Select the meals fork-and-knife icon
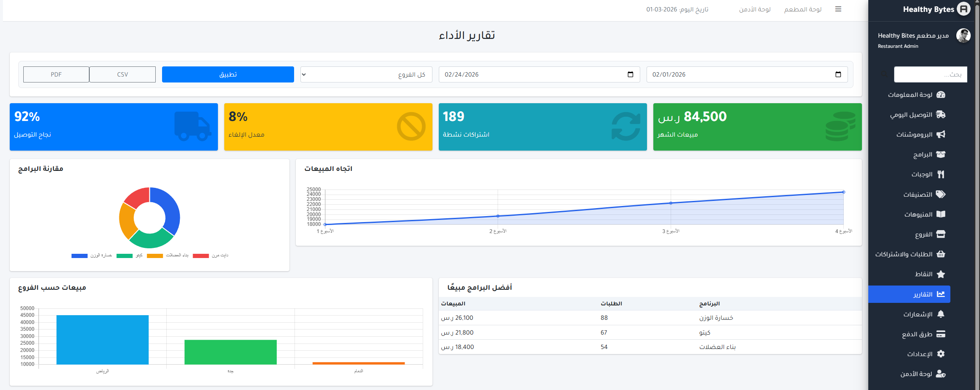This screenshot has height=390, width=980. click(941, 174)
